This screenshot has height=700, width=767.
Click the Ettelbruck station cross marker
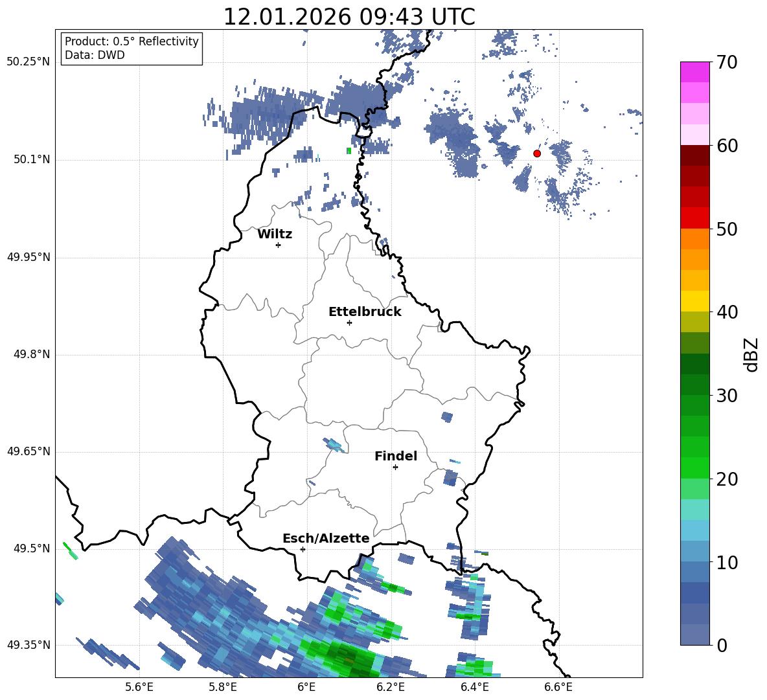pyautogui.click(x=349, y=322)
